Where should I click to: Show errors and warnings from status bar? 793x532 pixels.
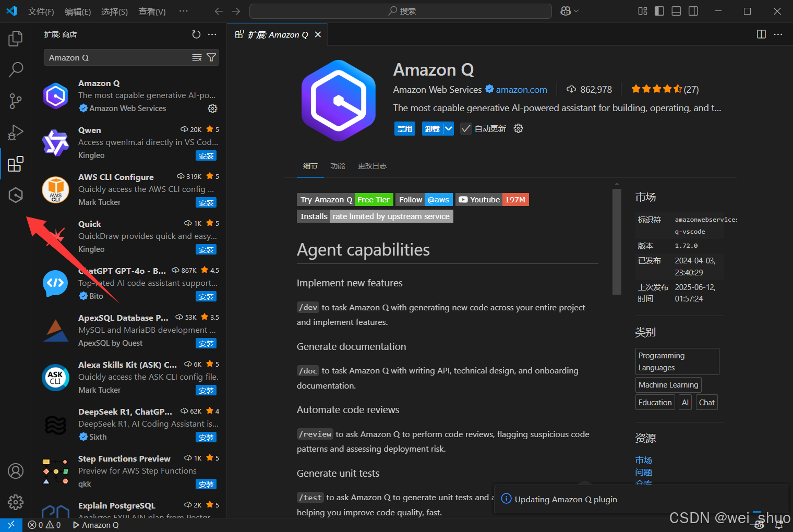click(44, 525)
